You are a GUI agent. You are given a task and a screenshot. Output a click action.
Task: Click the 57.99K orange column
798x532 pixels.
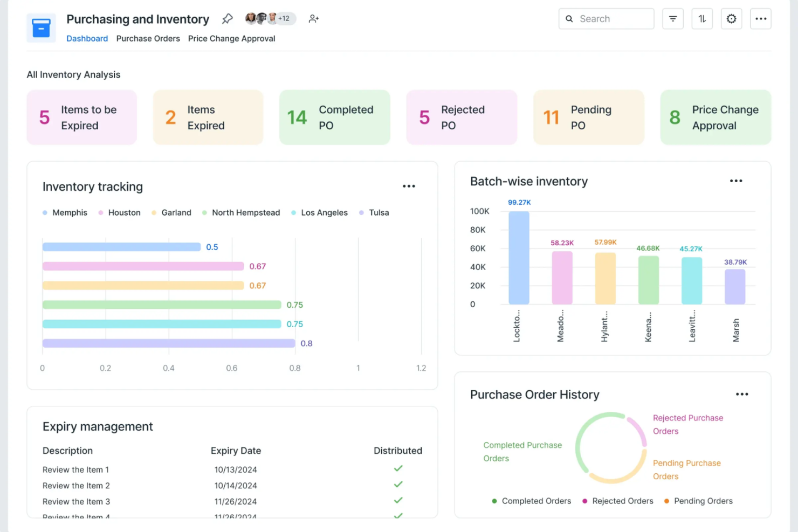(x=605, y=278)
